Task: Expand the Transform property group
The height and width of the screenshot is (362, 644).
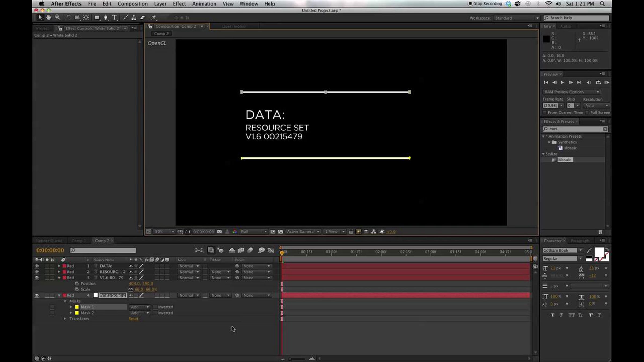Action: click(x=65, y=319)
